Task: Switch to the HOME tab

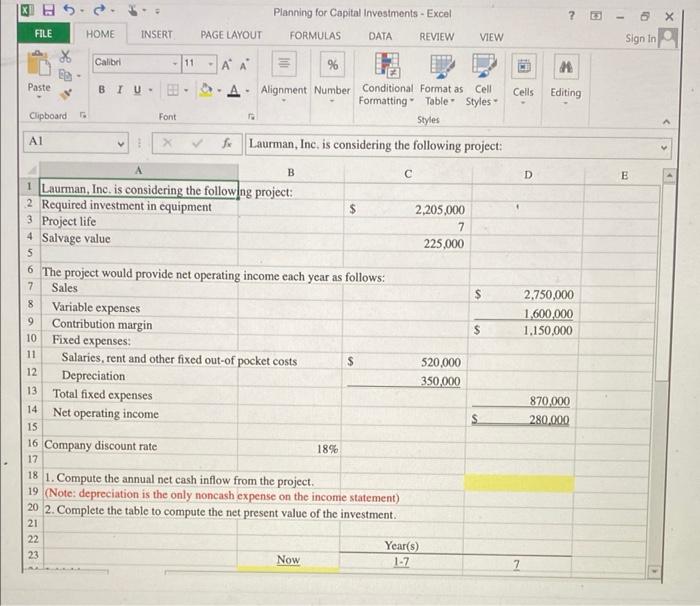Action: [x=100, y=34]
